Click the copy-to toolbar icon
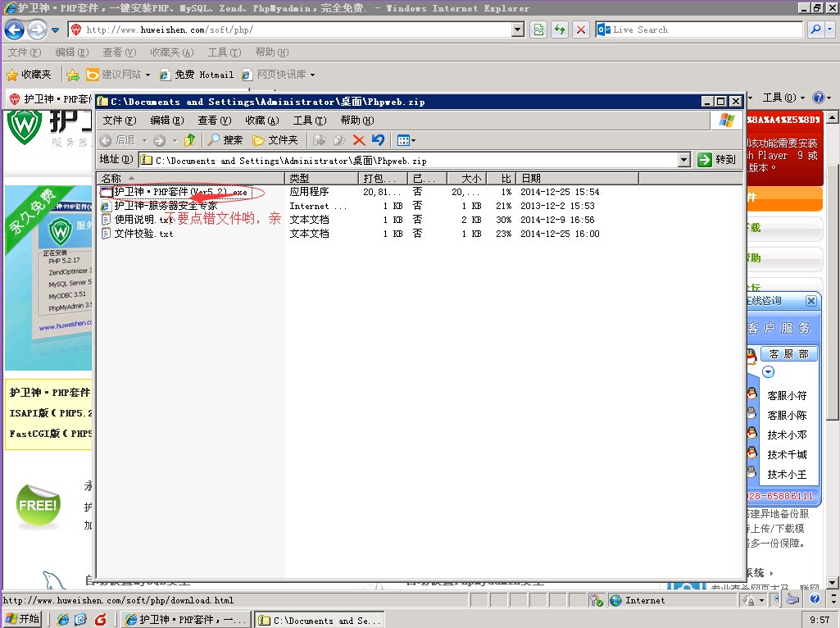Image resolution: width=840 pixels, height=628 pixels. click(x=339, y=140)
